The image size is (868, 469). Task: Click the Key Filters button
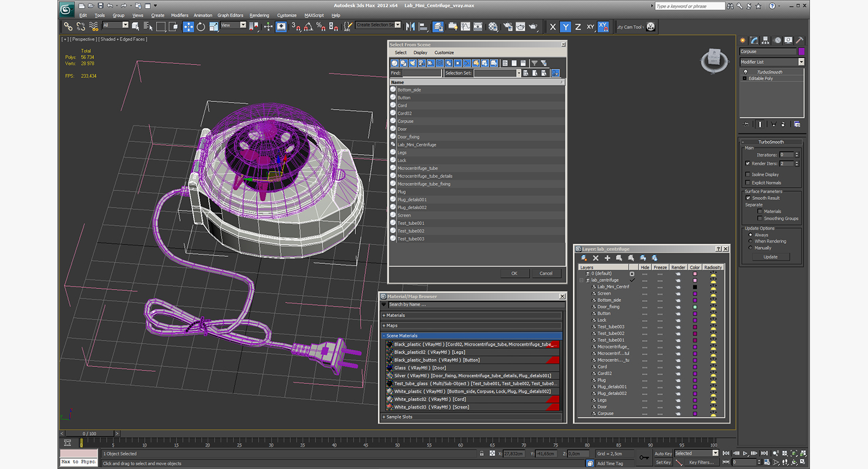702,463
